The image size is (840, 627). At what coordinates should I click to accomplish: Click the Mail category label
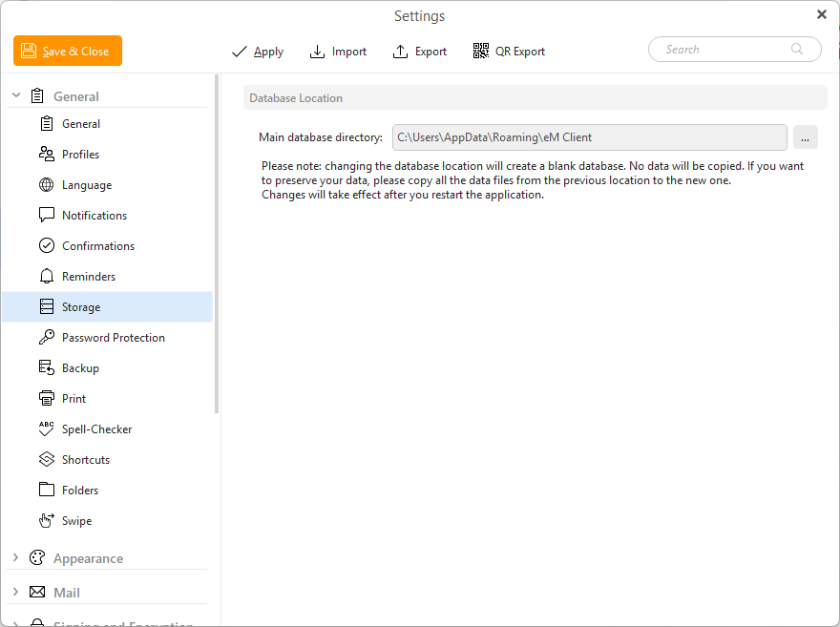(x=67, y=593)
